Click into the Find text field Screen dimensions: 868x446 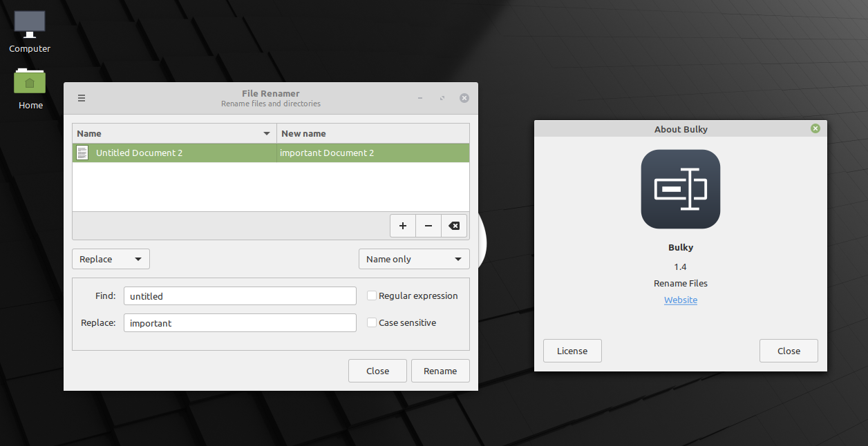pos(239,296)
